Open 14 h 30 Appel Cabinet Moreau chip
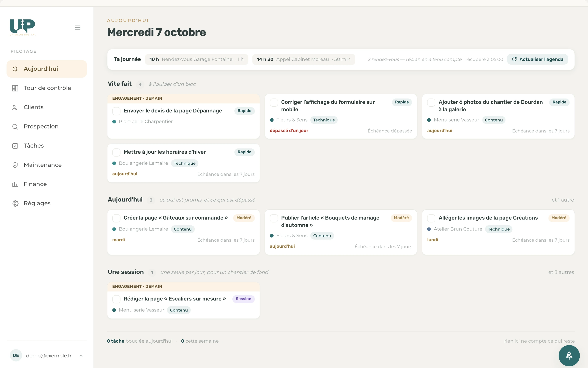 coord(304,59)
